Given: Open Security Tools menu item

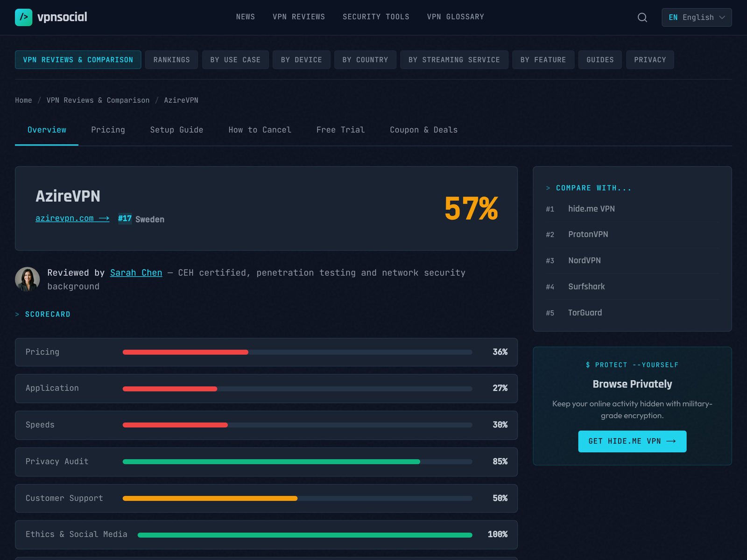Looking at the screenshot, I should [376, 17].
